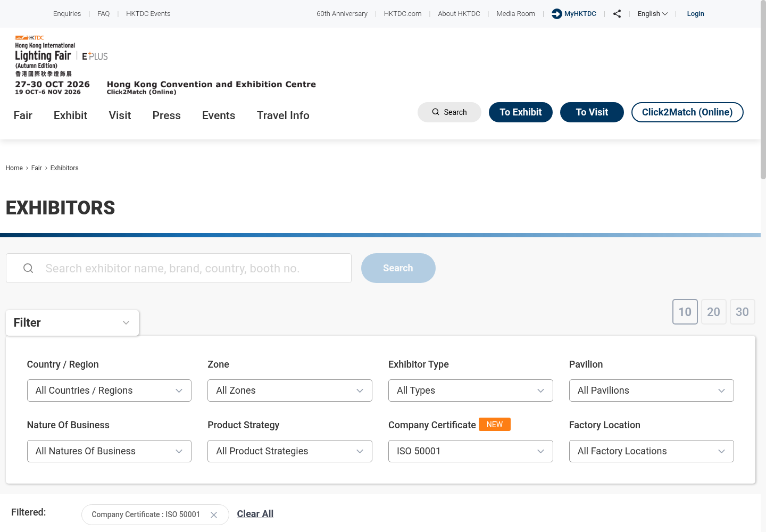Open the Company Certificate ISO 50001 dropdown
The width and height of the screenshot is (766, 532).
click(471, 451)
